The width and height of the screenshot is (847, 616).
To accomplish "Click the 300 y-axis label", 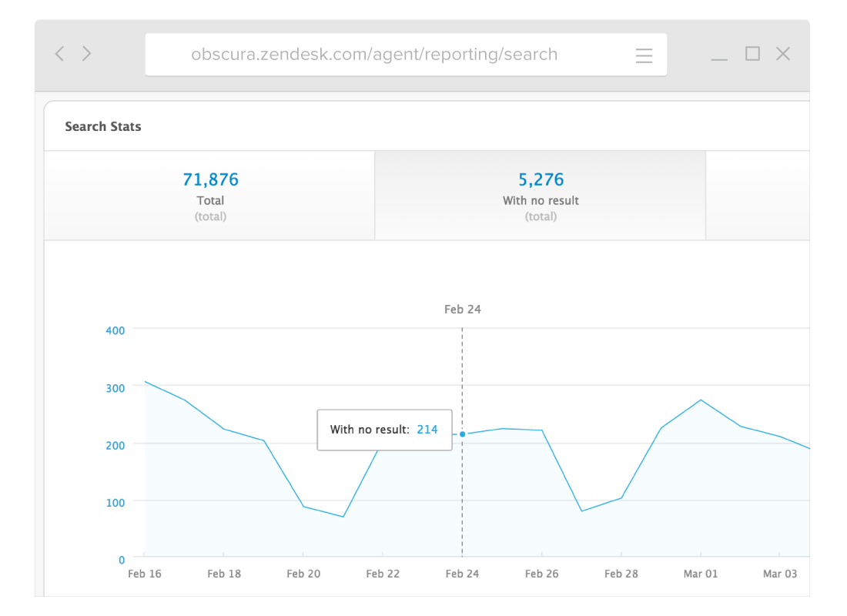I will pyautogui.click(x=115, y=389).
